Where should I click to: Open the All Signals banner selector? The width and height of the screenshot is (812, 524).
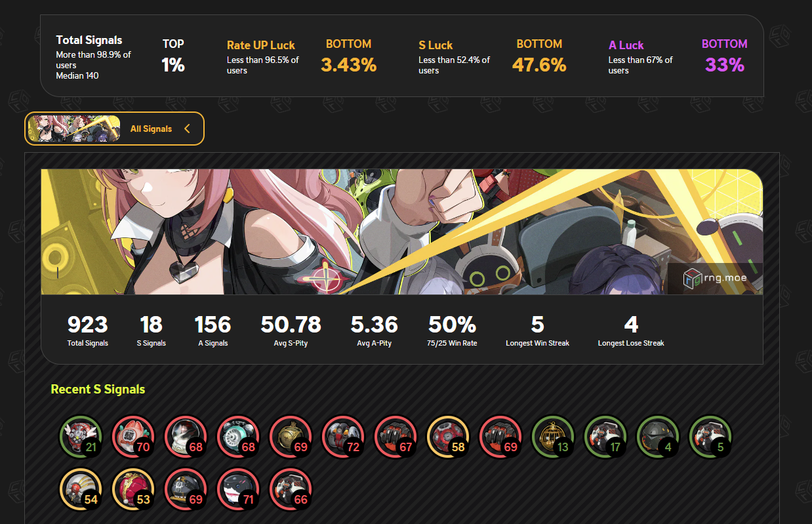(114, 129)
